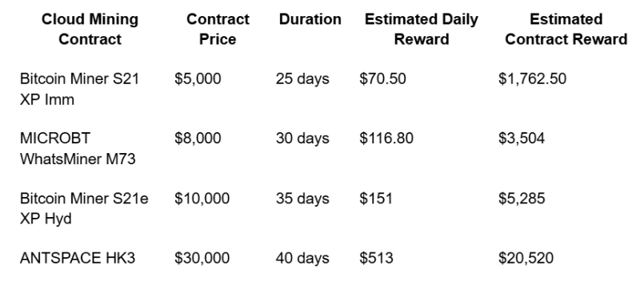Click the $513 daily reward value
The height and width of the screenshot is (290, 644).
(x=376, y=258)
